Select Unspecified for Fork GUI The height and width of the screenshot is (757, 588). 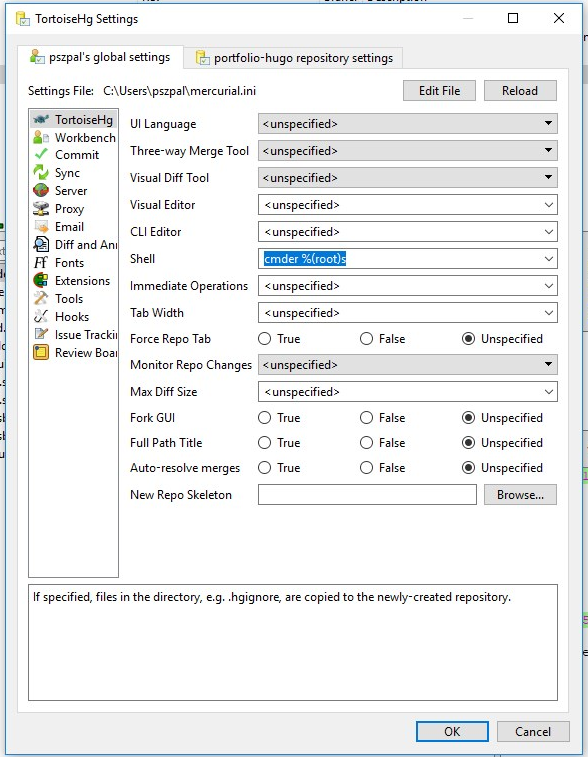coord(468,418)
